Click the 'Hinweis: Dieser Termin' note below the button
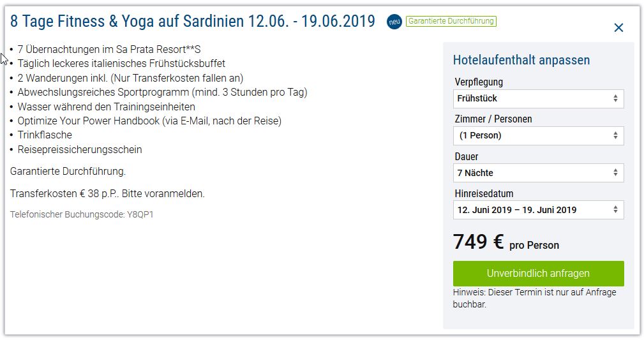Image resolution: width=644 pixels, height=340 pixels. point(534,299)
